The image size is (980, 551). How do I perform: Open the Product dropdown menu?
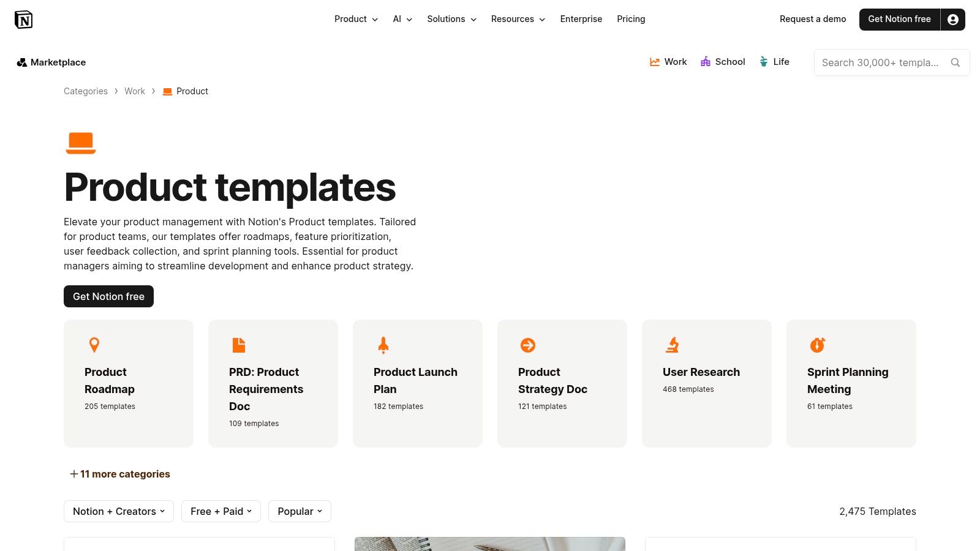356,19
